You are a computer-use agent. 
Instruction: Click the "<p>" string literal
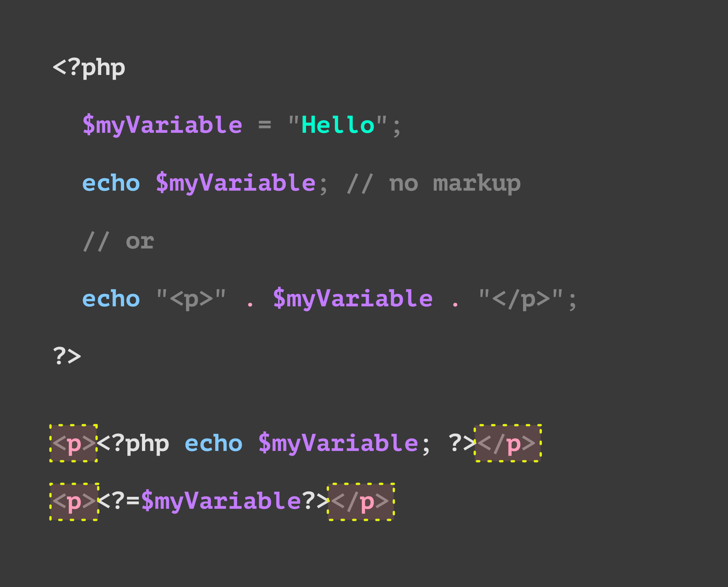(x=191, y=299)
